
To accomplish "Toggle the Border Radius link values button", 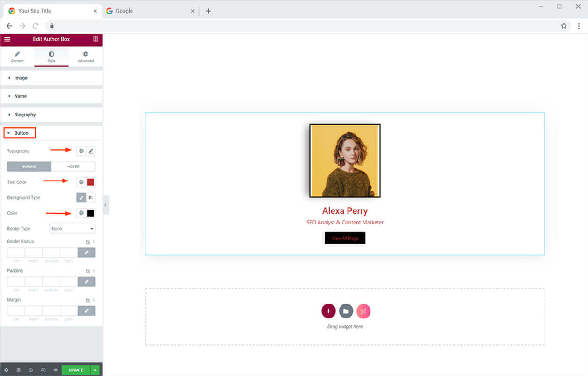I will 87,253.
